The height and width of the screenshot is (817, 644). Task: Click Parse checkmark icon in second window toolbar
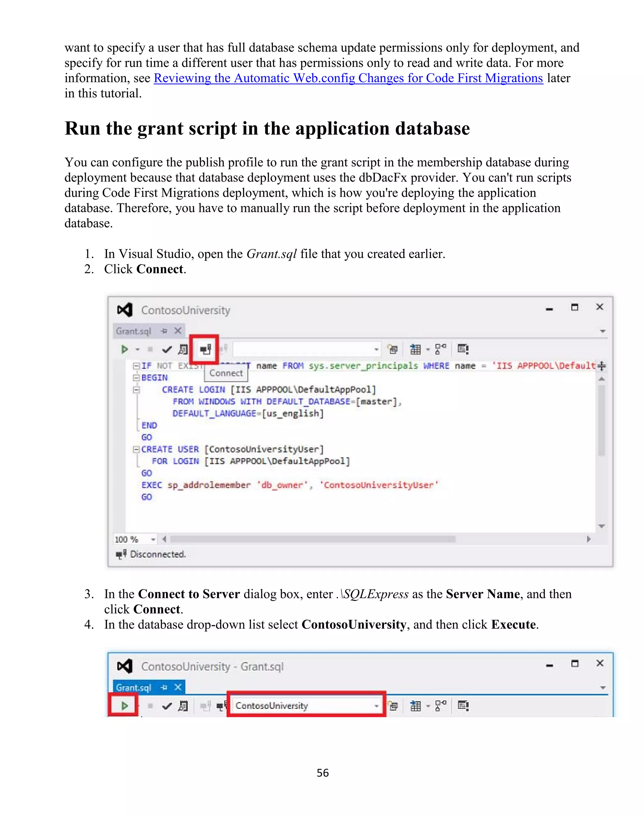coord(167,706)
